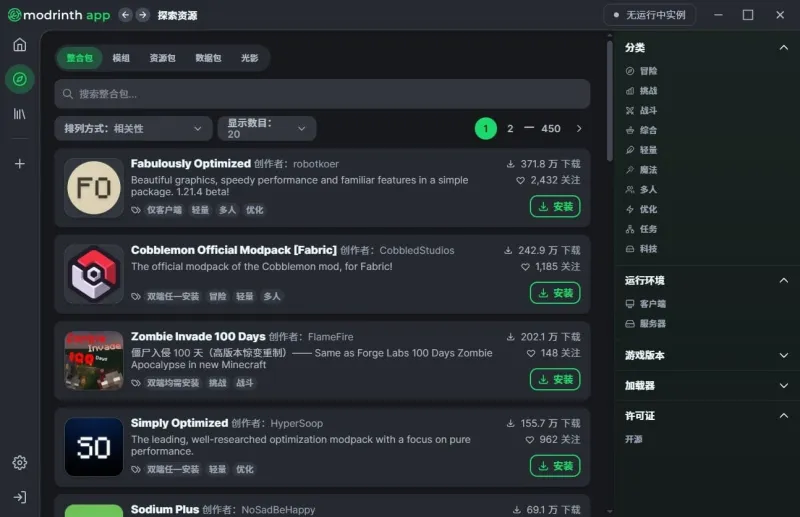Toggle the 客户端 environment filter

tap(646, 304)
